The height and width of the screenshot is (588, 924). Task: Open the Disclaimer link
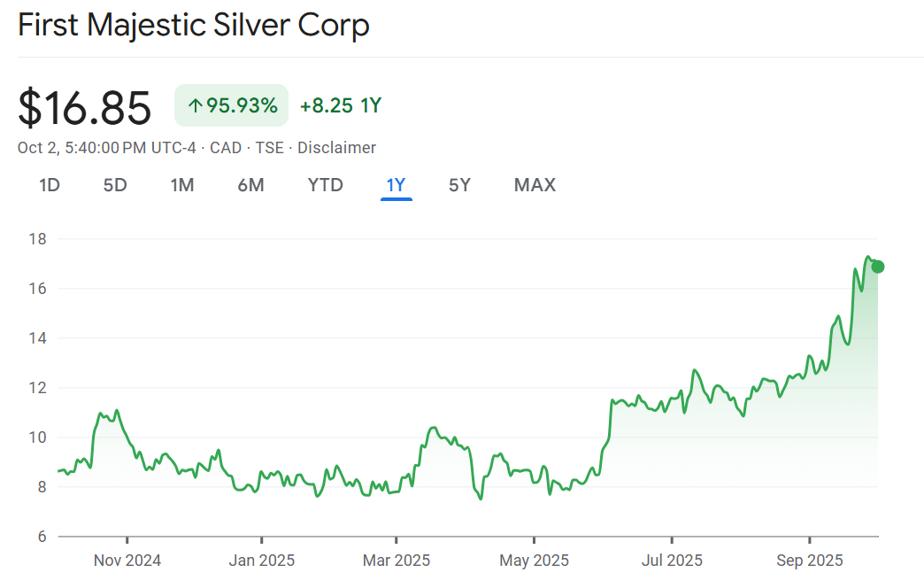point(336,148)
